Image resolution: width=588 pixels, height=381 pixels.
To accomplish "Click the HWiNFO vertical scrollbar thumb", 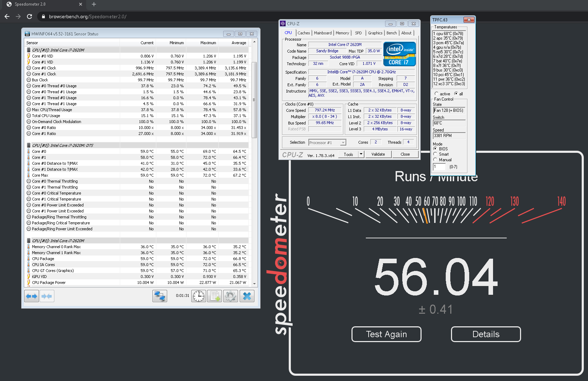I will click(x=254, y=100).
